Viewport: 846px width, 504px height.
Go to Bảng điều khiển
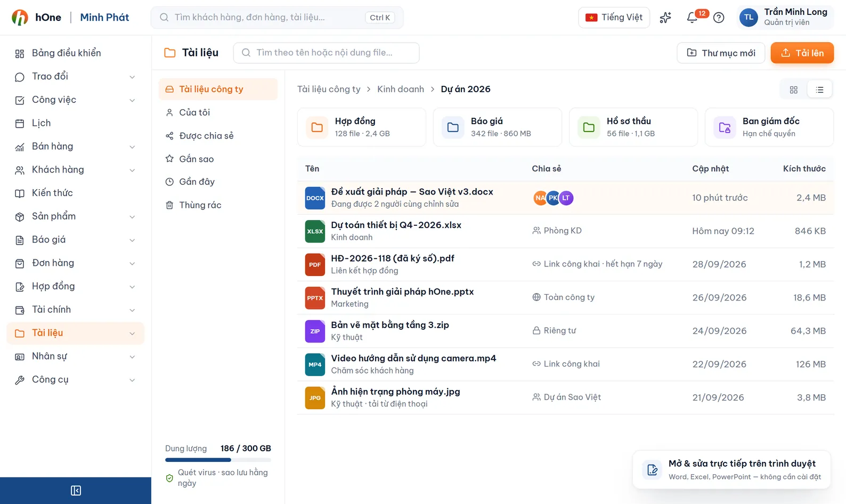pyautogui.click(x=76, y=53)
